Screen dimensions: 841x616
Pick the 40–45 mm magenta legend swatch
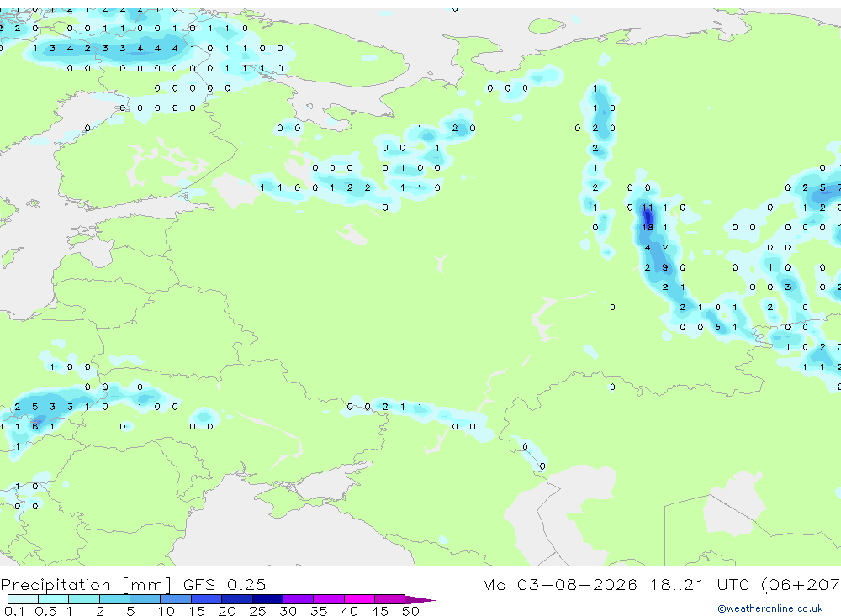tap(359, 599)
